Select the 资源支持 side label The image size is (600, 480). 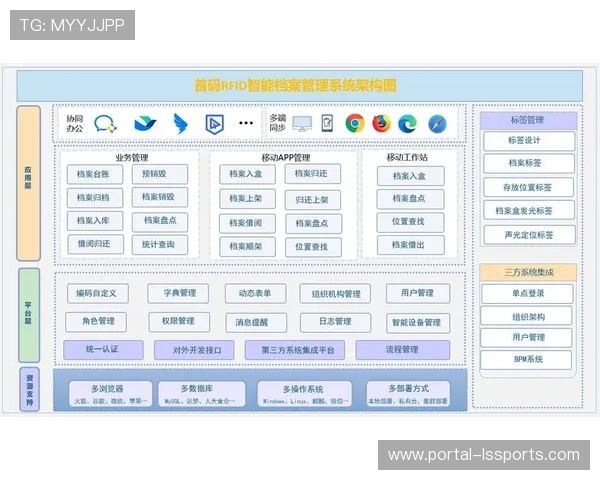(x=29, y=389)
